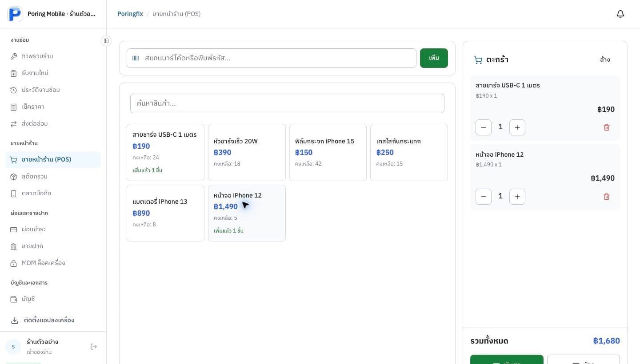Remove หน้าจอ iPhone 12 with the trash icon

607,197
